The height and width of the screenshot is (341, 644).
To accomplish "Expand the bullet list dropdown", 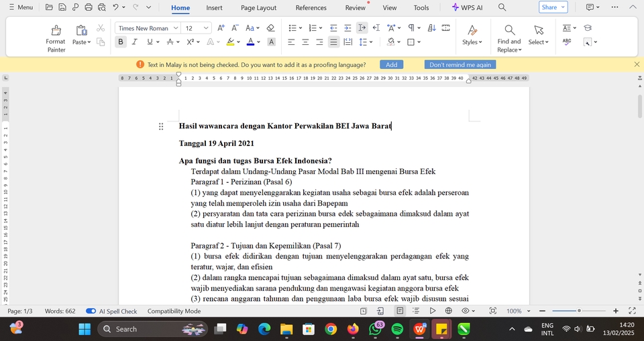I will click(x=301, y=28).
